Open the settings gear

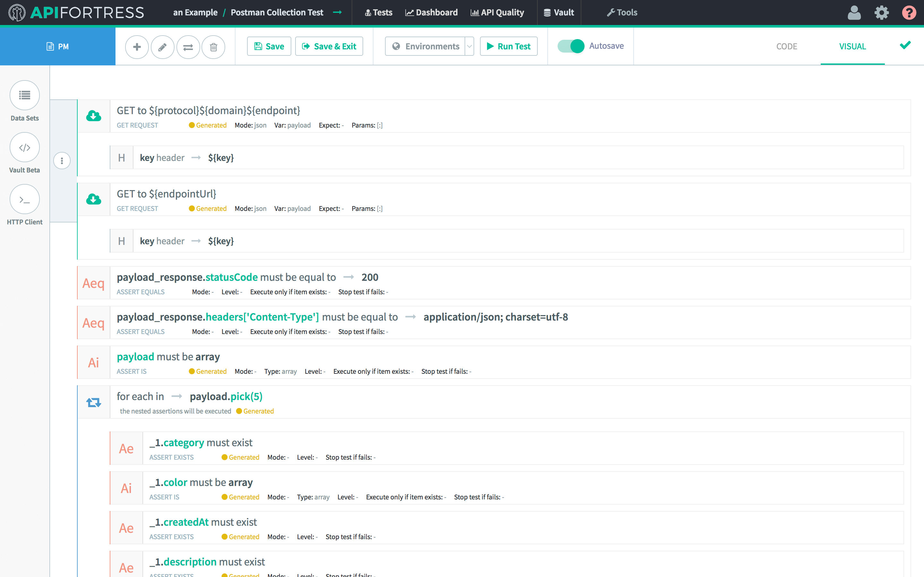(881, 12)
